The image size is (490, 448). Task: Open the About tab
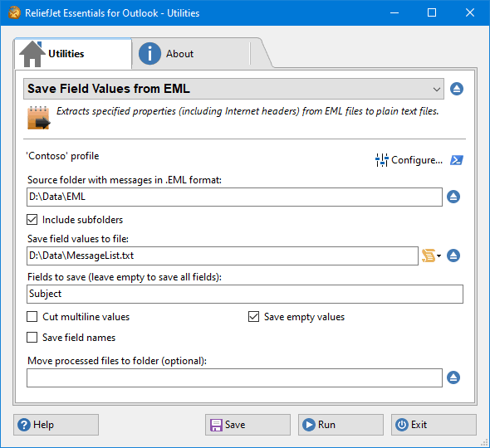(x=191, y=53)
